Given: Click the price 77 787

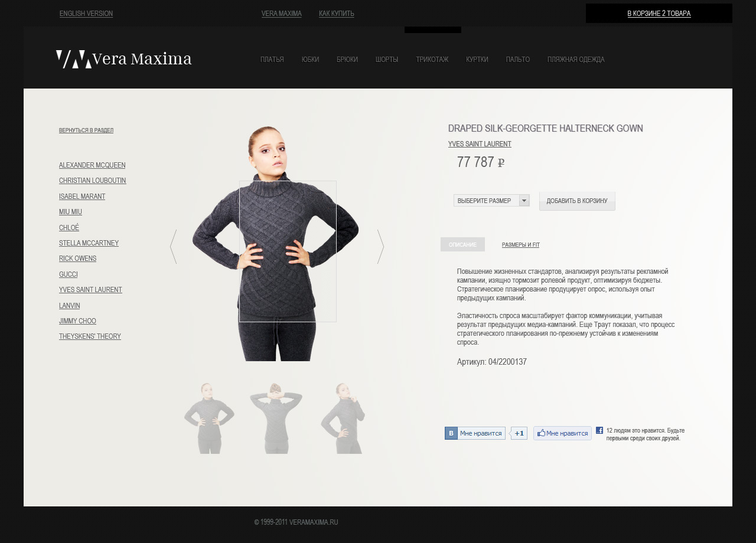Looking at the screenshot, I should (x=481, y=162).
